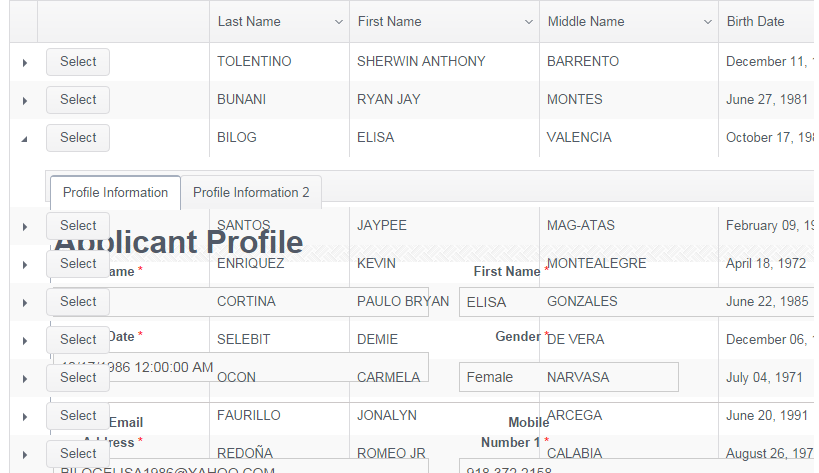Expand the TOLENTINO row details
The width and height of the screenshot is (819, 473).
pos(24,62)
